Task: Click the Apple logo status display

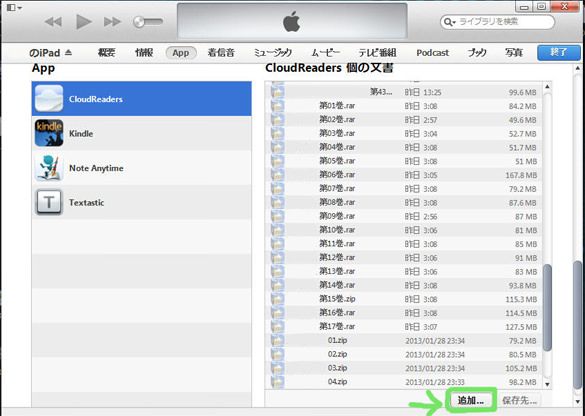Action: pos(292,21)
